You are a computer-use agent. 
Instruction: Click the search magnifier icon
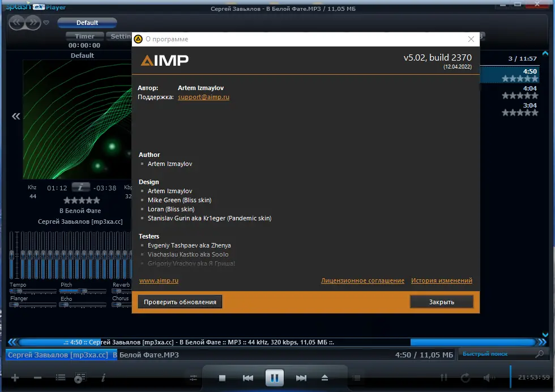(x=539, y=353)
